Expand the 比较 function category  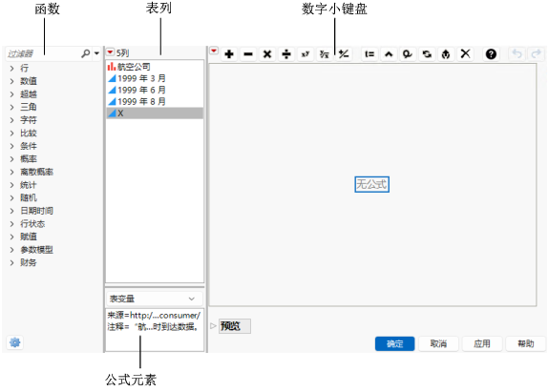[11, 133]
